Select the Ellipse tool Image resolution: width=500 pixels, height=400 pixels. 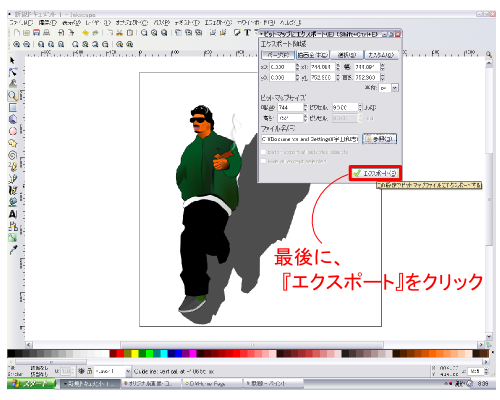click(x=13, y=131)
